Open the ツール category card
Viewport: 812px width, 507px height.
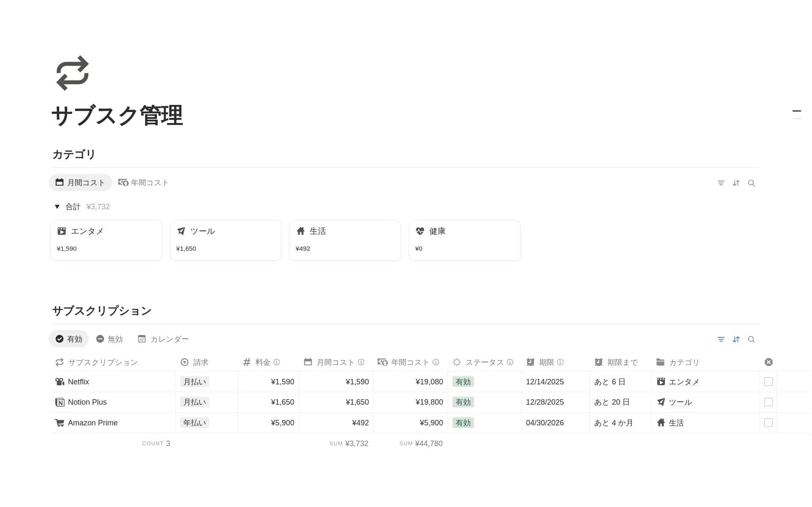tap(225, 240)
